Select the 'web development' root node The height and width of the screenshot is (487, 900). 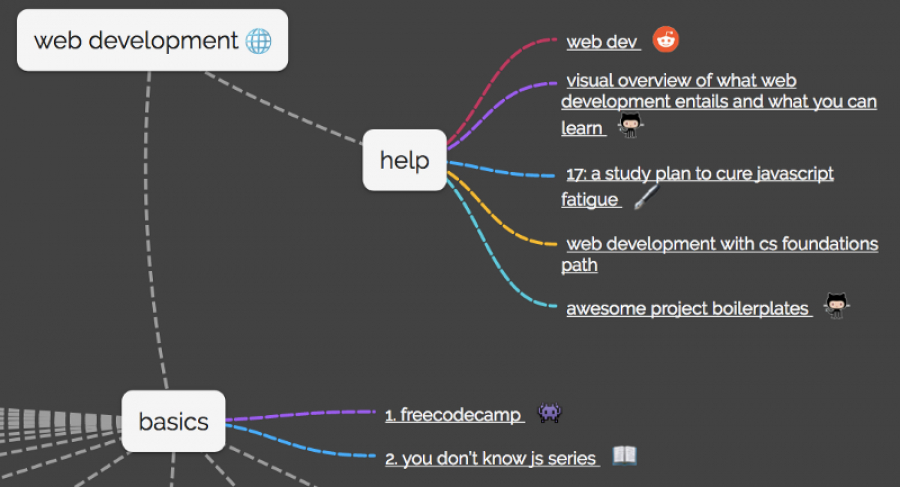[x=153, y=40]
